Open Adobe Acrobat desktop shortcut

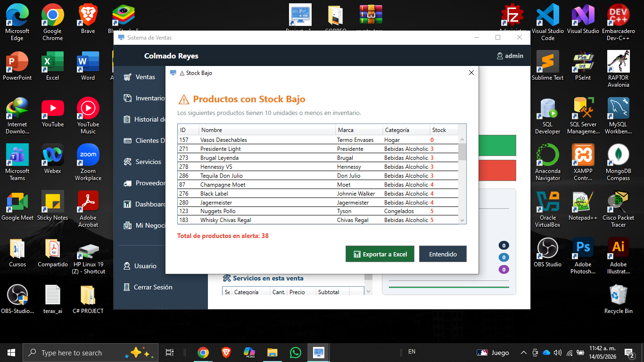click(x=88, y=209)
